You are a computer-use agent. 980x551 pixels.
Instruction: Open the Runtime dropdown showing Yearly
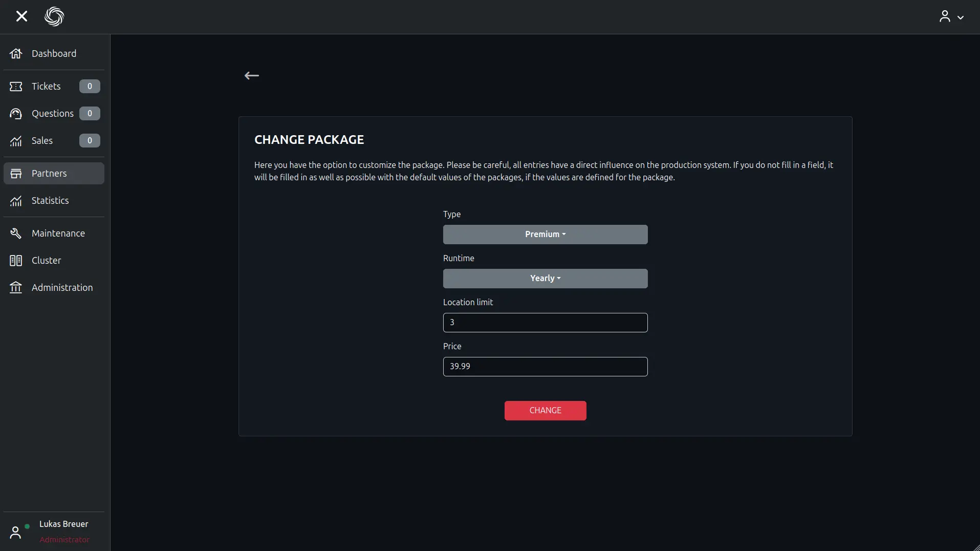click(545, 279)
